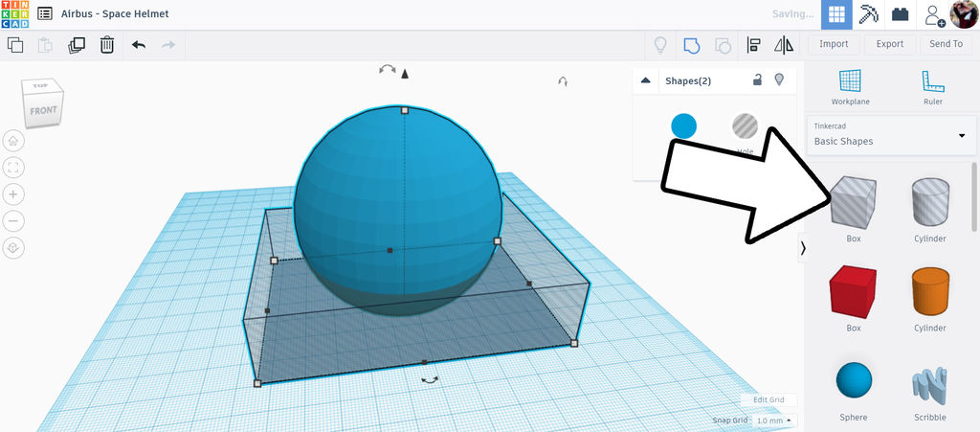The image size is (980, 432).
Task: Click the Tinkercad logo
Action: [x=15, y=14]
